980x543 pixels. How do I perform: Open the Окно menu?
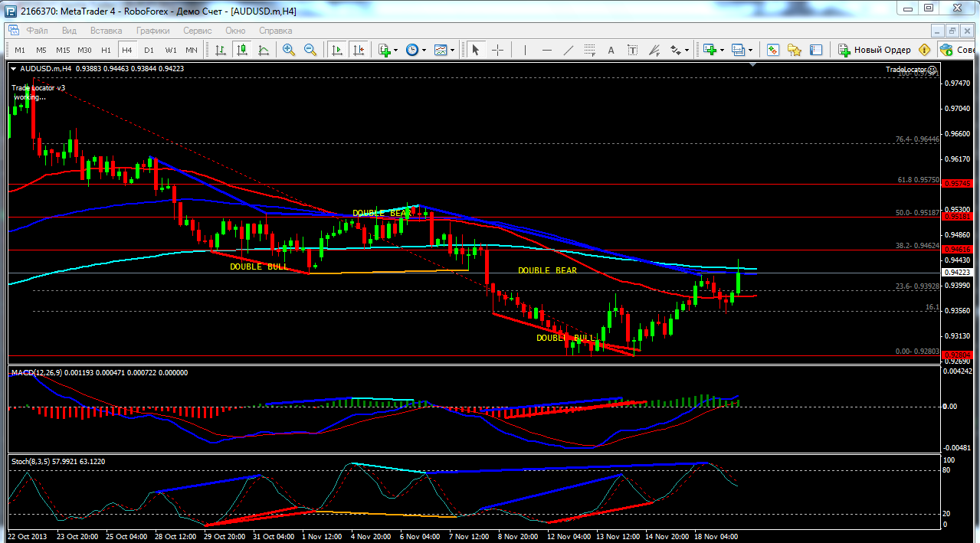[235, 31]
